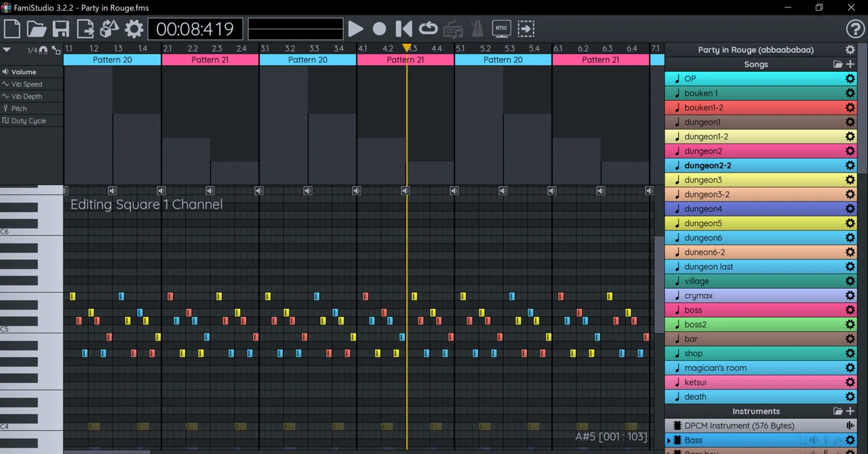Select the Volume effect row
868x454 pixels.
(32, 72)
